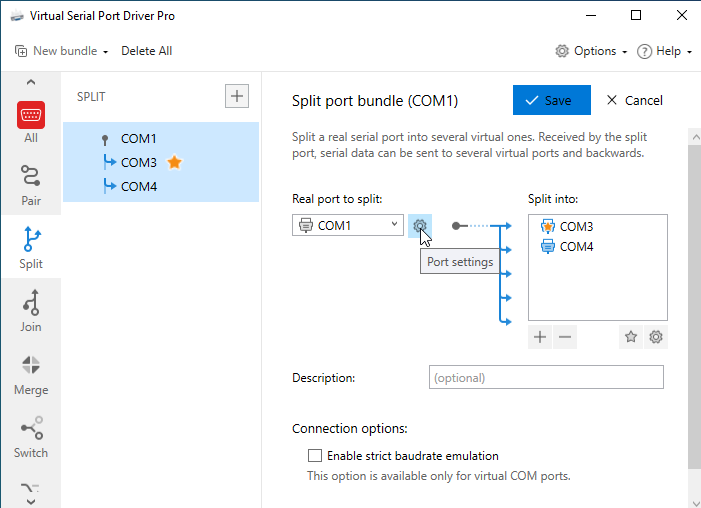
Task: Open real port settings gear icon
Action: 419,225
